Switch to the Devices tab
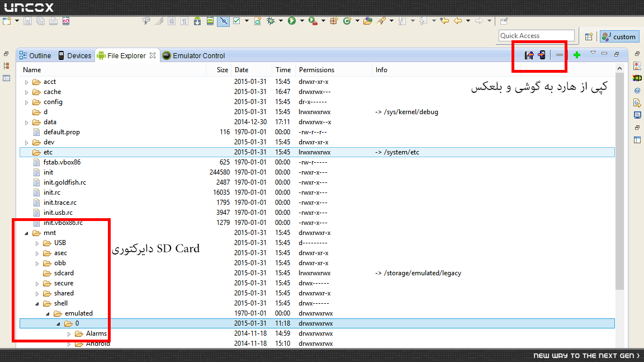This screenshot has width=644, height=362. pos(75,55)
